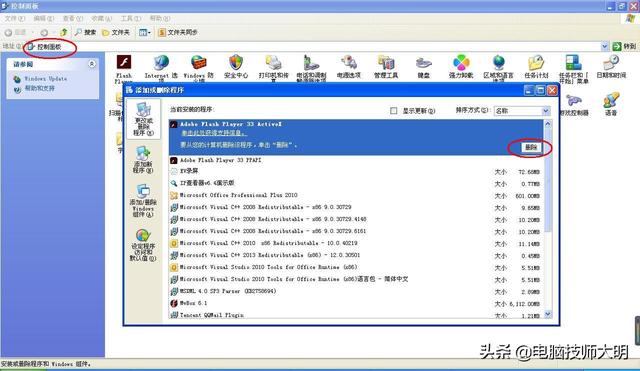
Task: Open the Administrative Tools (管理工具) icon
Action: pos(386,67)
